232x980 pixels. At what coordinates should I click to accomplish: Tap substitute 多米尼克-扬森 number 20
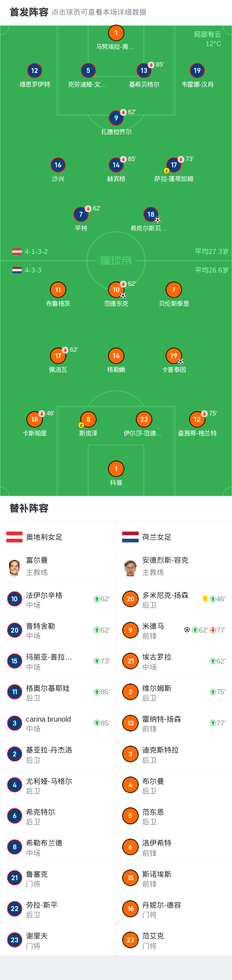click(x=130, y=599)
